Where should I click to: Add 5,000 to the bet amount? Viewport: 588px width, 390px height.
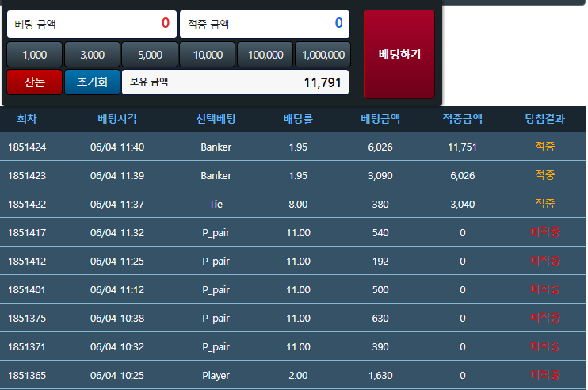click(x=150, y=55)
